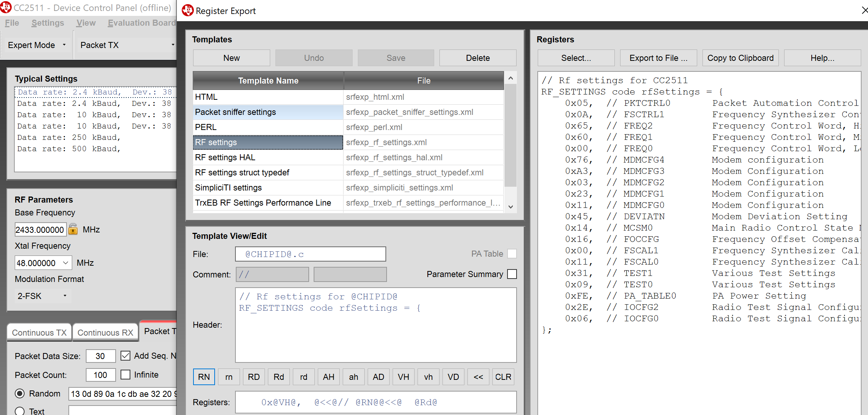The image size is (868, 415).
Task: Click the Registers format field
Action: [376, 402]
